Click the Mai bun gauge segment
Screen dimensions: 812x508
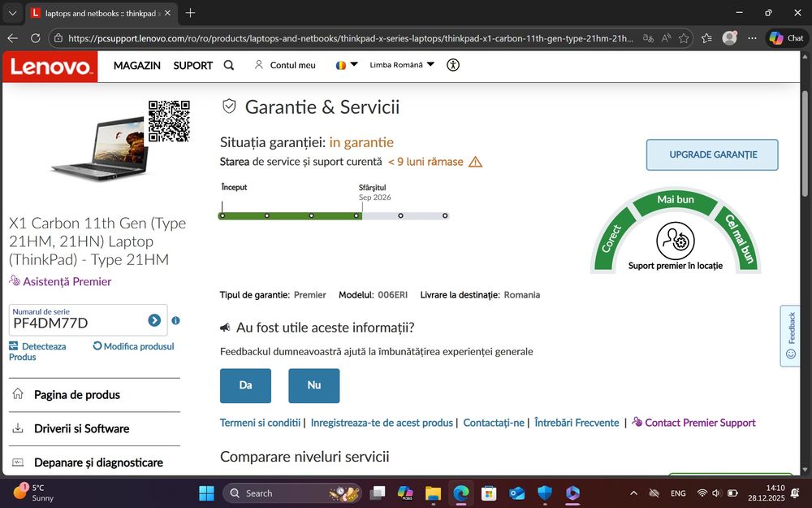(x=676, y=200)
